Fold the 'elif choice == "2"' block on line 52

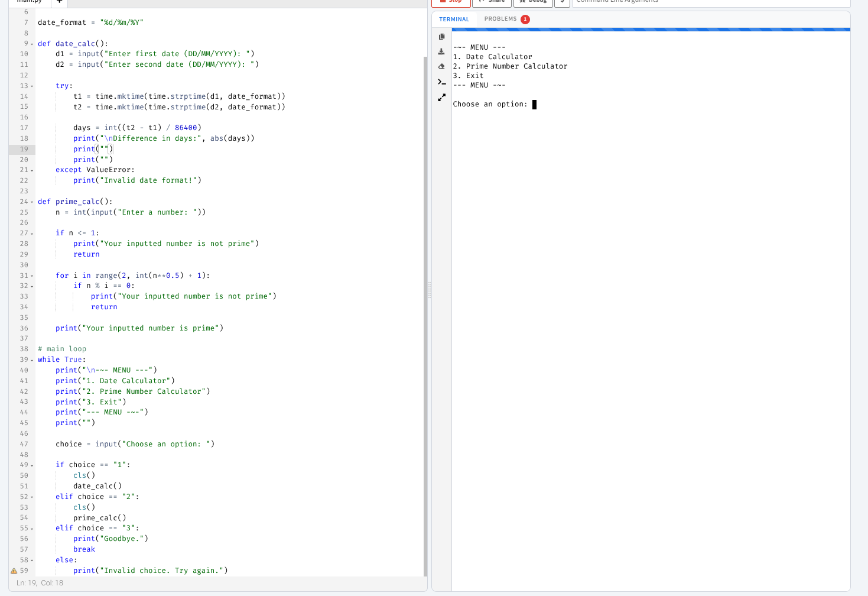32,497
